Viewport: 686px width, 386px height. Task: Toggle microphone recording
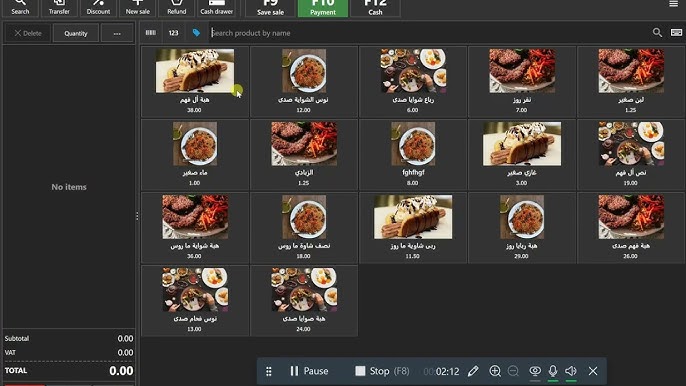click(x=553, y=371)
